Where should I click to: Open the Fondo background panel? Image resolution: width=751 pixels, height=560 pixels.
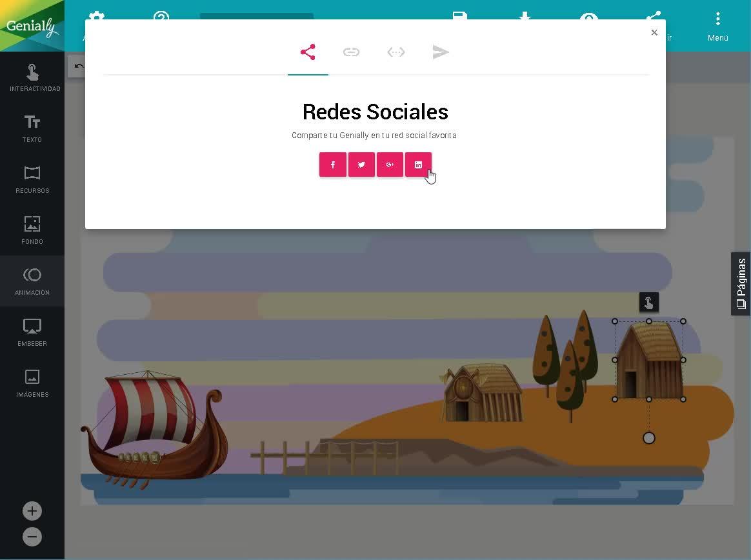coord(32,230)
